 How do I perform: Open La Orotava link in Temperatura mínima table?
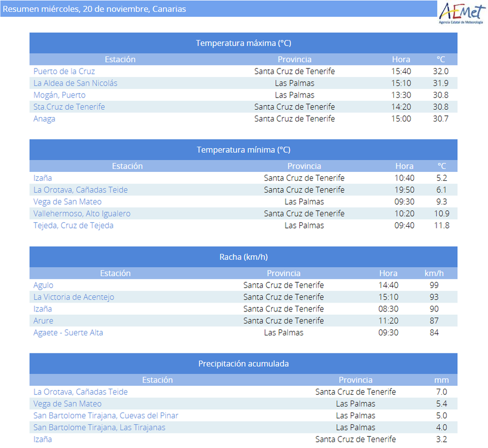pyautogui.click(x=81, y=190)
